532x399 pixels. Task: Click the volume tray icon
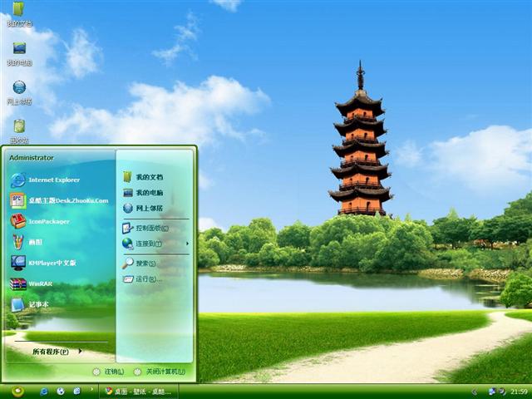click(x=502, y=392)
